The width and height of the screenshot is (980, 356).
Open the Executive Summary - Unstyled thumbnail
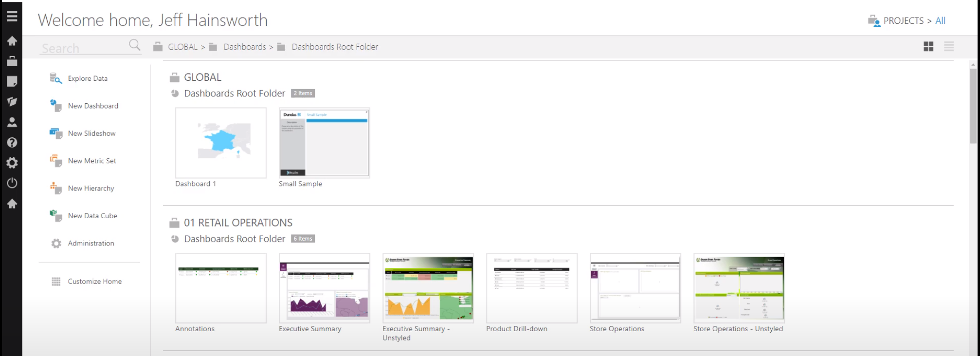[x=428, y=288]
